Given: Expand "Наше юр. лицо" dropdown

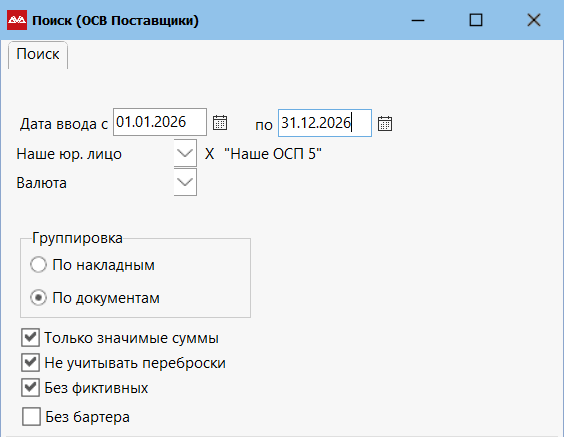Looking at the screenshot, I should click(x=185, y=153).
